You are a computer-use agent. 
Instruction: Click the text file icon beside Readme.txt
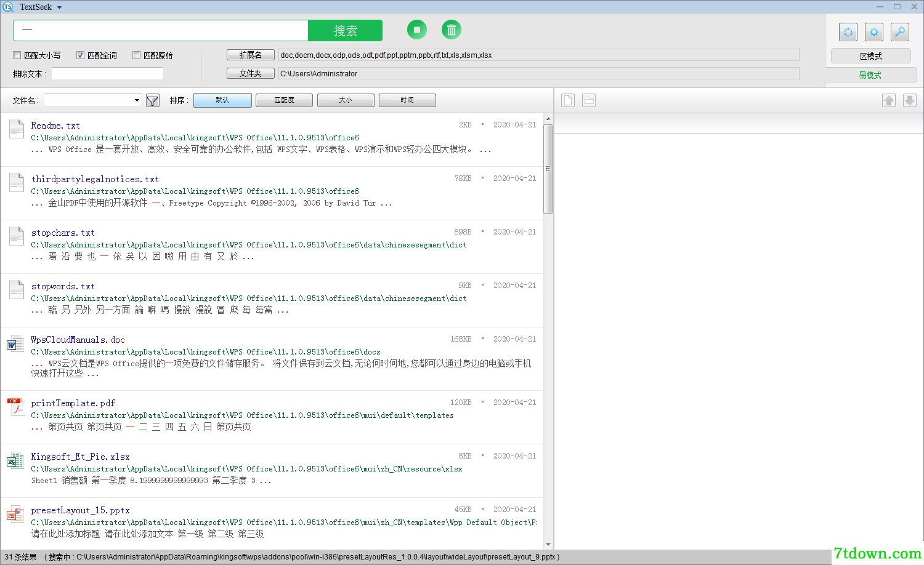point(17,129)
